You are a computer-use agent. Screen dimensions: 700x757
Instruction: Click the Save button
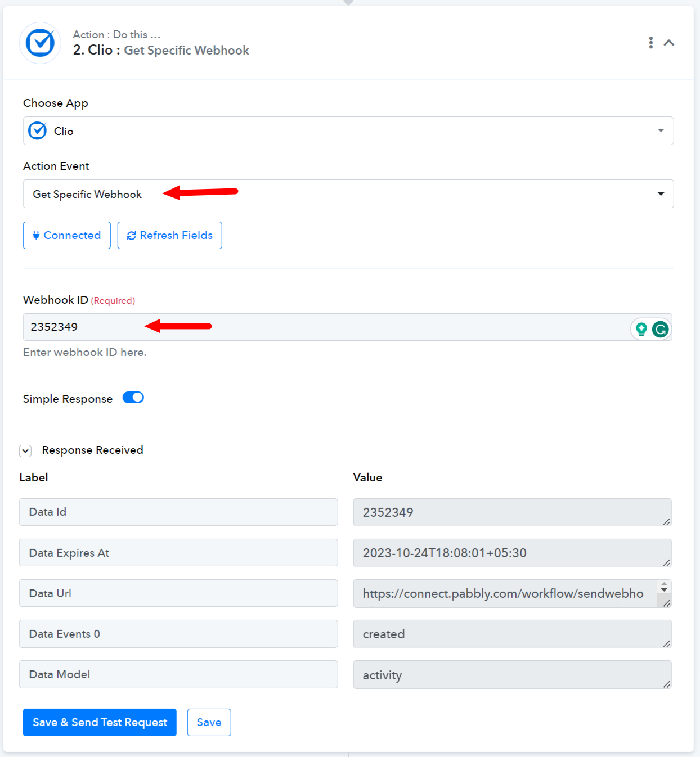[x=209, y=722]
